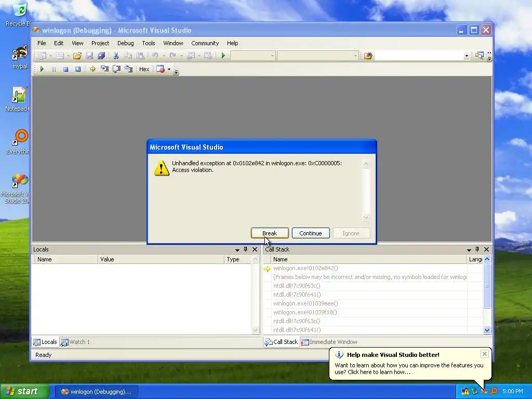Viewport: 532px width, 399px height.
Task: Click the Add New Item toolbar icon
Action: [x=60, y=56]
